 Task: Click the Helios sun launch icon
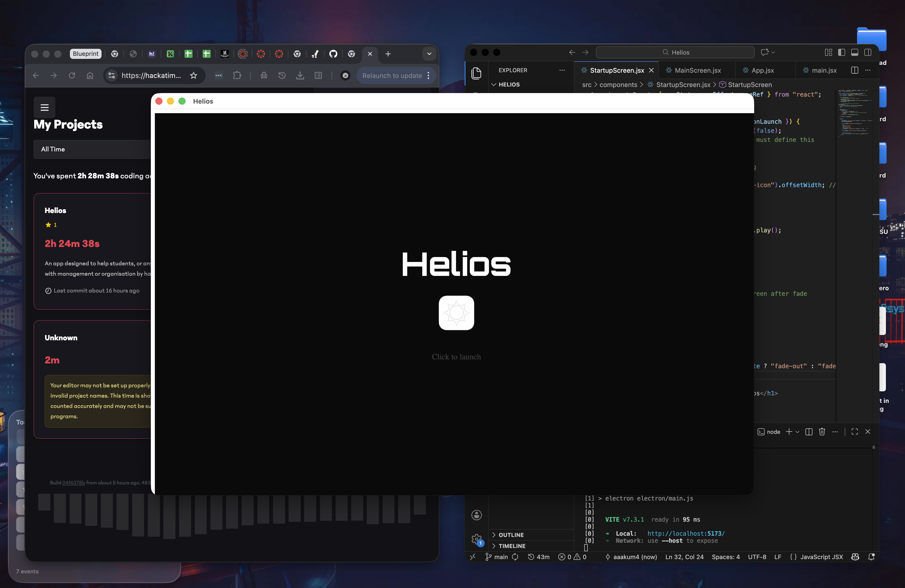click(x=456, y=313)
